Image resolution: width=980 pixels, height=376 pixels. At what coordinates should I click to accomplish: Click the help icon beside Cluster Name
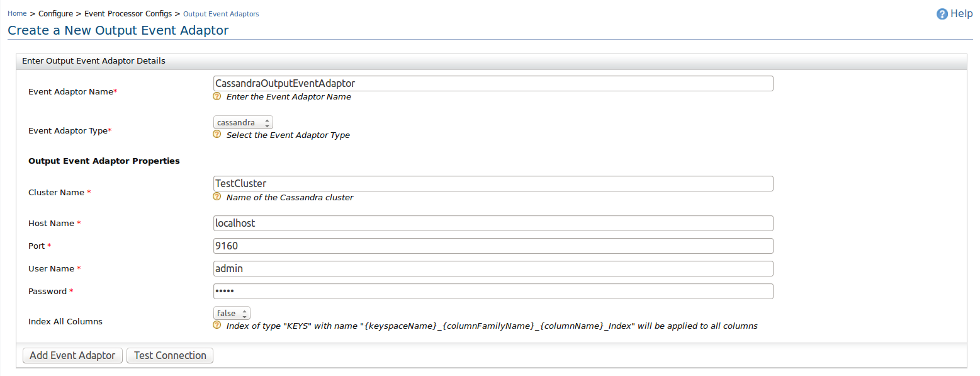[x=217, y=197]
